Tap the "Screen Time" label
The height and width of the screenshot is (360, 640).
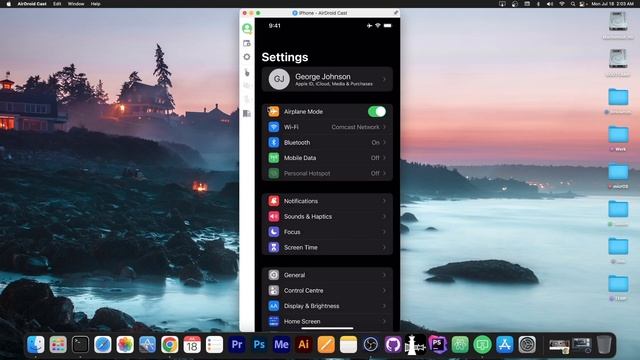tap(301, 247)
